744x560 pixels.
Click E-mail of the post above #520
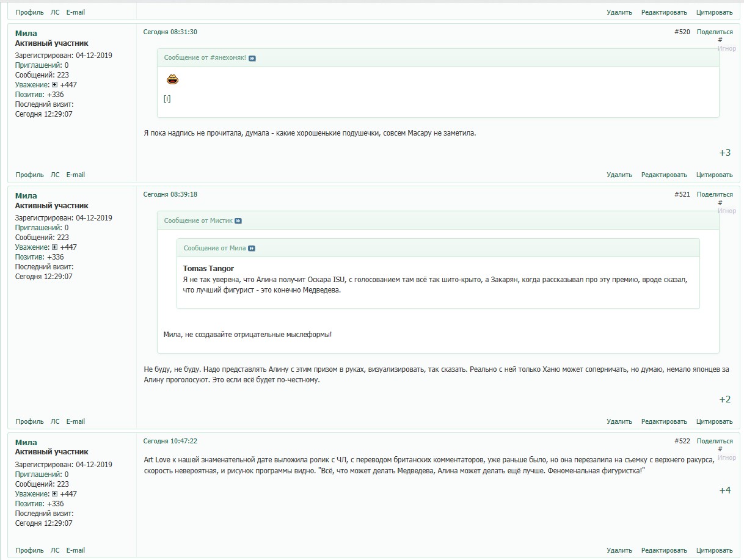coord(76,12)
